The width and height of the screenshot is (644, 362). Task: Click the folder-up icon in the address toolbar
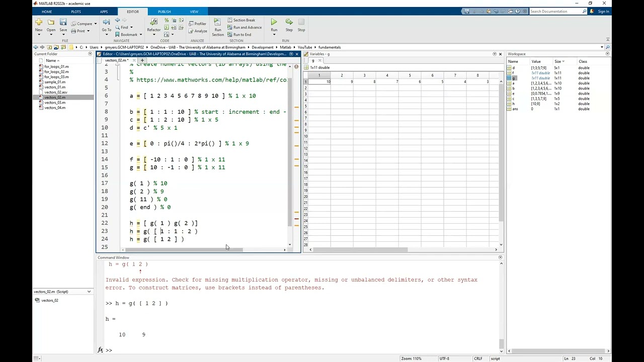[x=49, y=47]
